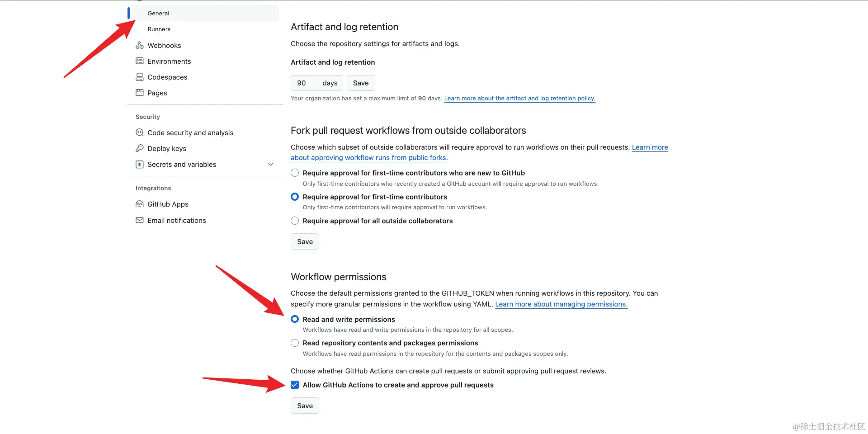Click the Deploy keys key icon

(140, 148)
